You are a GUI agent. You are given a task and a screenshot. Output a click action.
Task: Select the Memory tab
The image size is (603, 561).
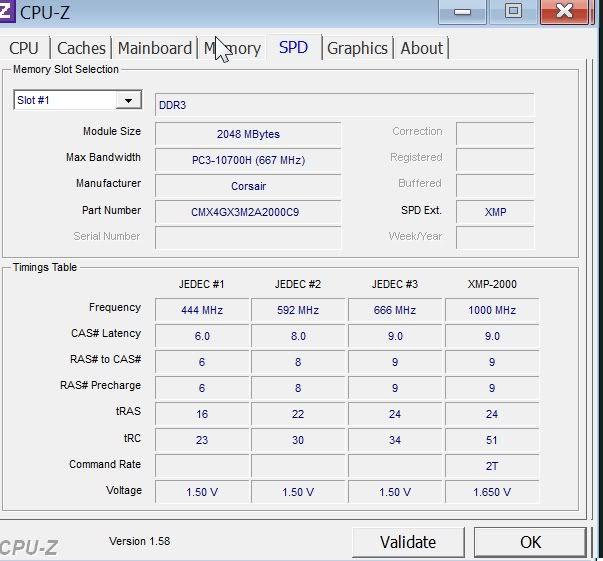(233, 48)
